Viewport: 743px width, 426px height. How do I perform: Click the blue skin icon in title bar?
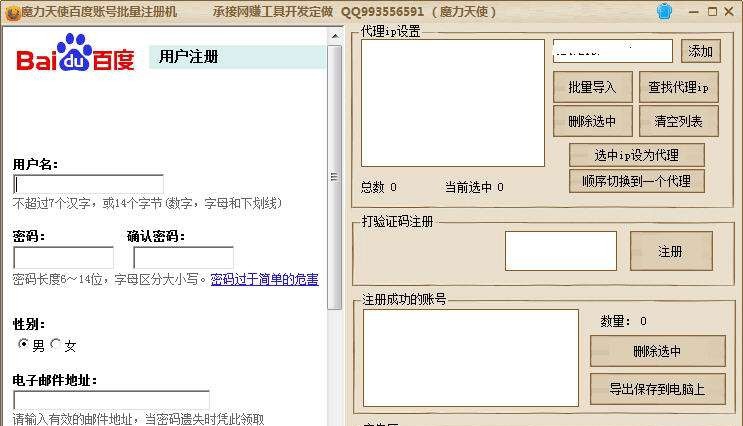click(664, 11)
